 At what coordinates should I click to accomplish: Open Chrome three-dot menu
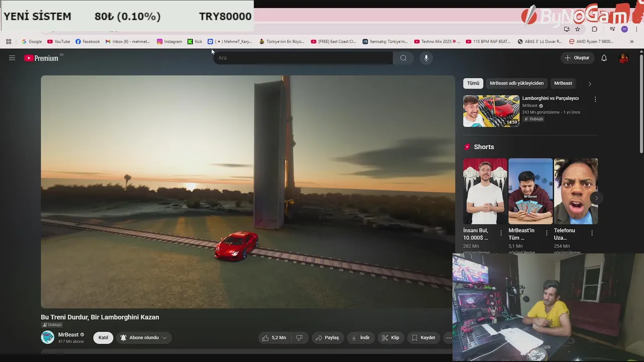coord(636,29)
